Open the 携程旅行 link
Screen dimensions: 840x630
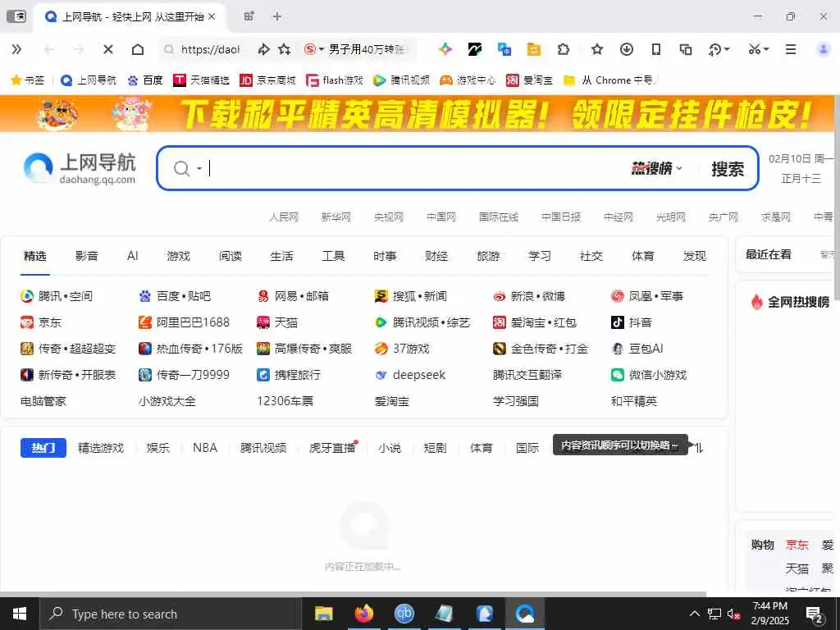289,375
